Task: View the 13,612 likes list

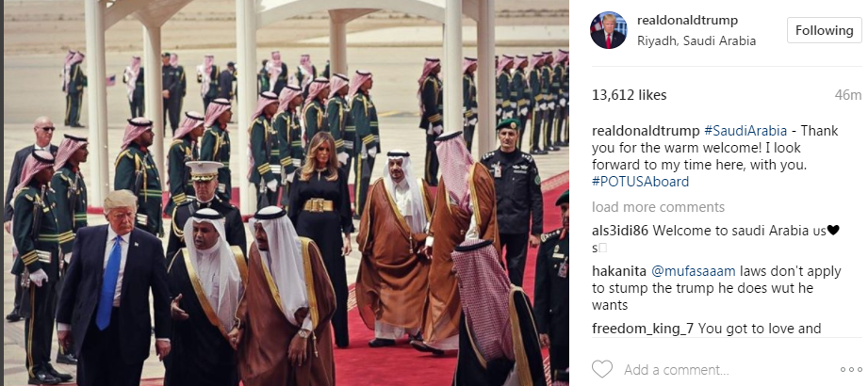Action: click(x=629, y=95)
